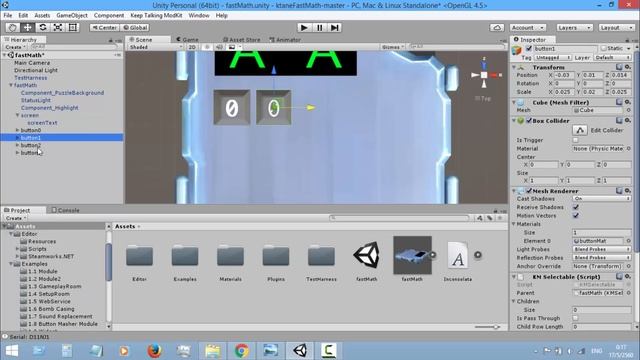
Task: Select StatusLight in Hierarchy
Action: pos(36,100)
